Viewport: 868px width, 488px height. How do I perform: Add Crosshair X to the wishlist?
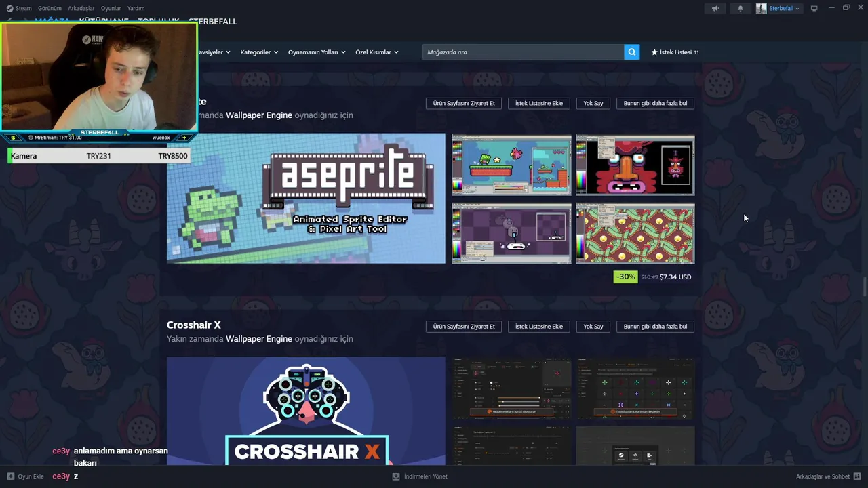pos(539,326)
